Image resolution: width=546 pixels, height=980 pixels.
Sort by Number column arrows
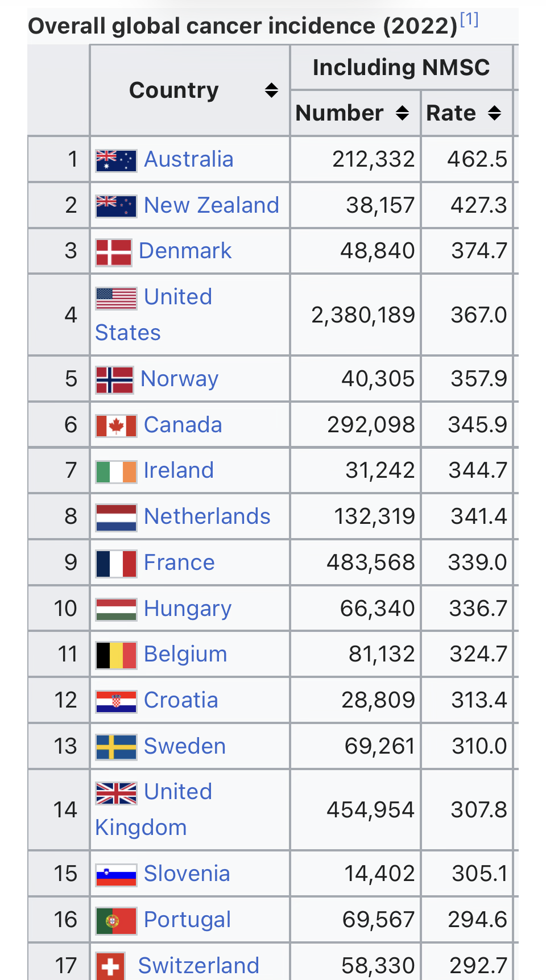point(402,113)
